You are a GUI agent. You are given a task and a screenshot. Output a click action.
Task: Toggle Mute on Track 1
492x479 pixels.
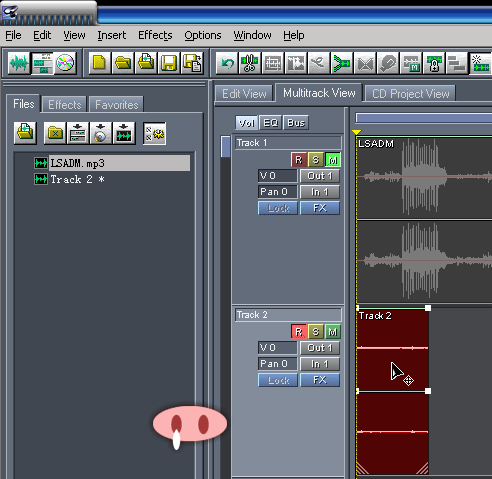click(x=333, y=160)
